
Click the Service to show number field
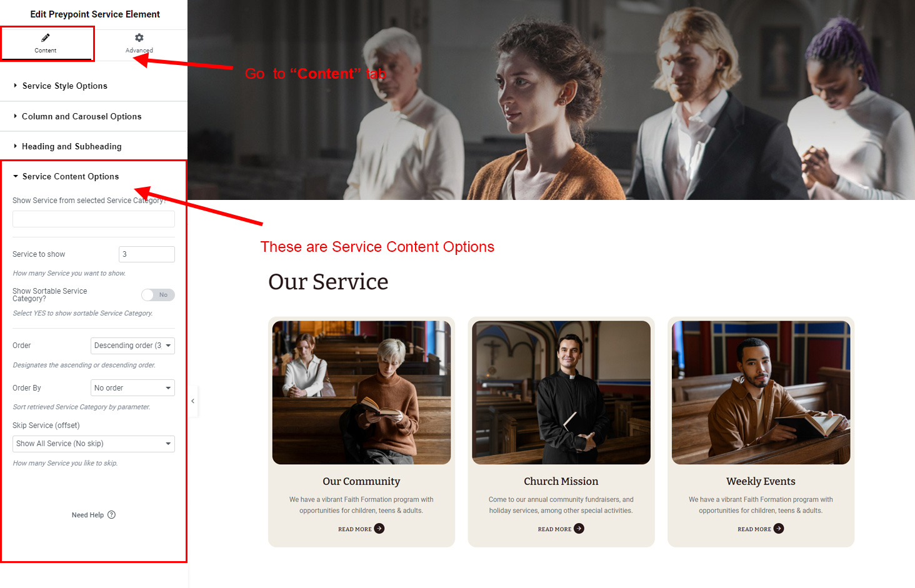pyautogui.click(x=147, y=254)
